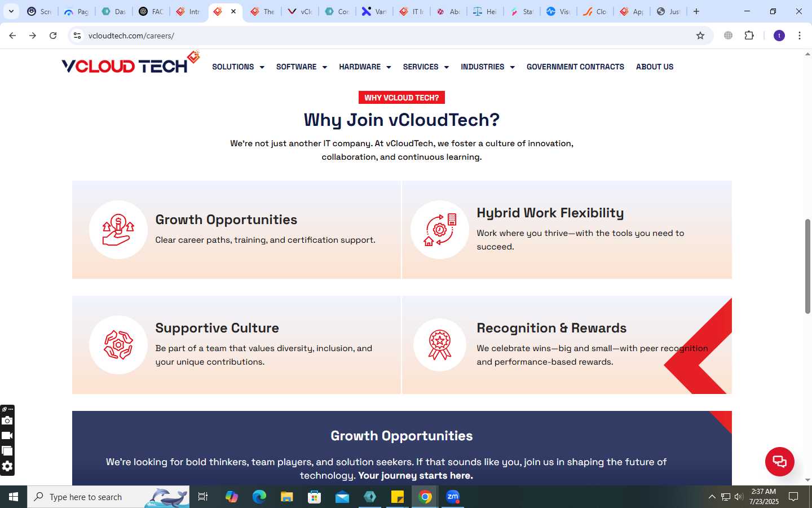Show hidden system tray icons

pyautogui.click(x=712, y=497)
